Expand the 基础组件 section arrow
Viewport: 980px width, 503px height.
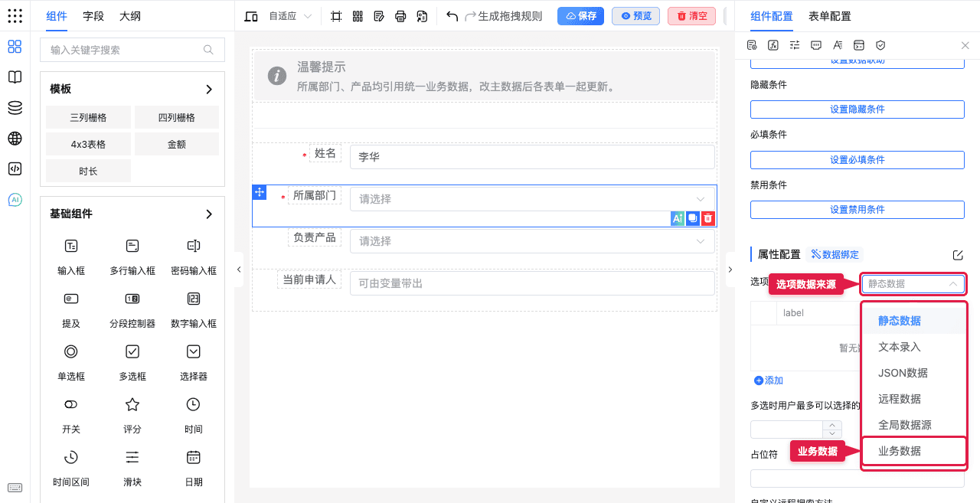click(x=209, y=214)
